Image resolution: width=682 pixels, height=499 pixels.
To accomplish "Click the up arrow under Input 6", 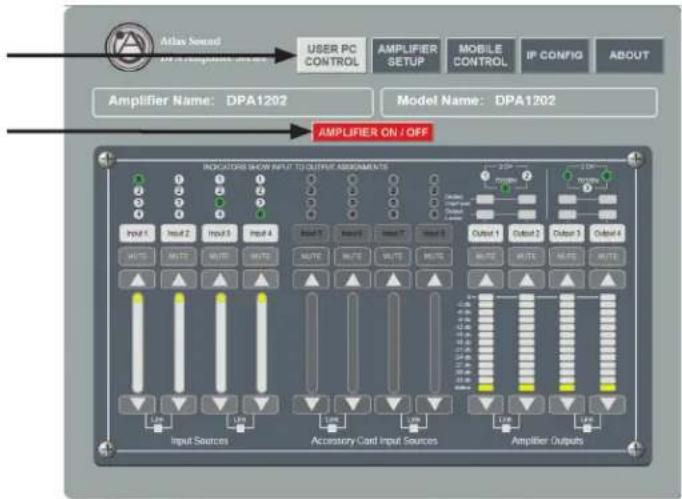I will 352,280.
